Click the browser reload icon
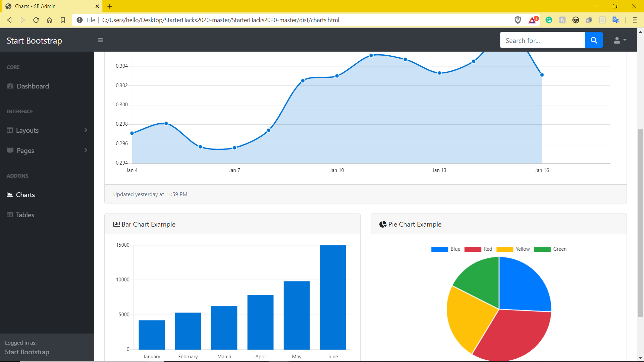Image resolution: width=644 pixels, height=362 pixels. tap(36, 20)
